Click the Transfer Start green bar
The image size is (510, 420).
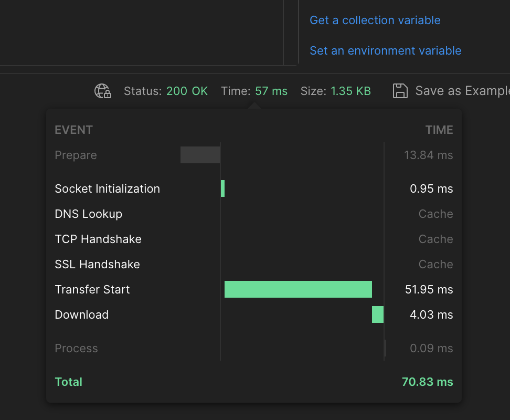point(298,289)
